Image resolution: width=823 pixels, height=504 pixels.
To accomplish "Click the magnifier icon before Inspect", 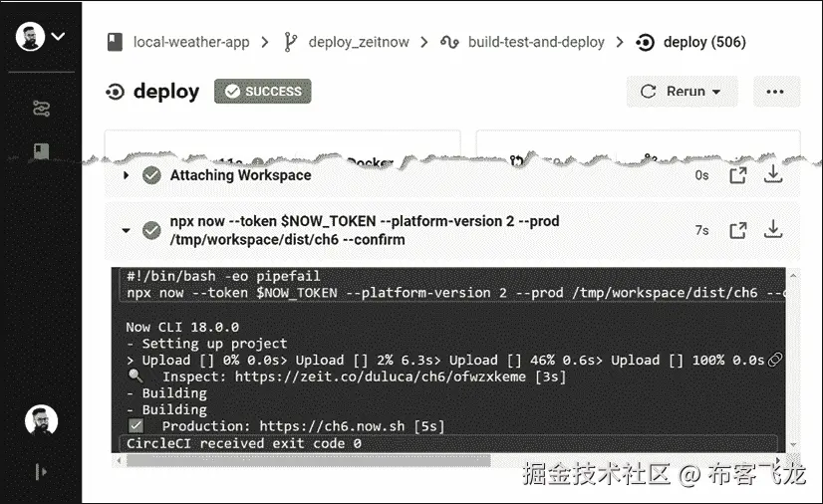I will click(136, 376).
